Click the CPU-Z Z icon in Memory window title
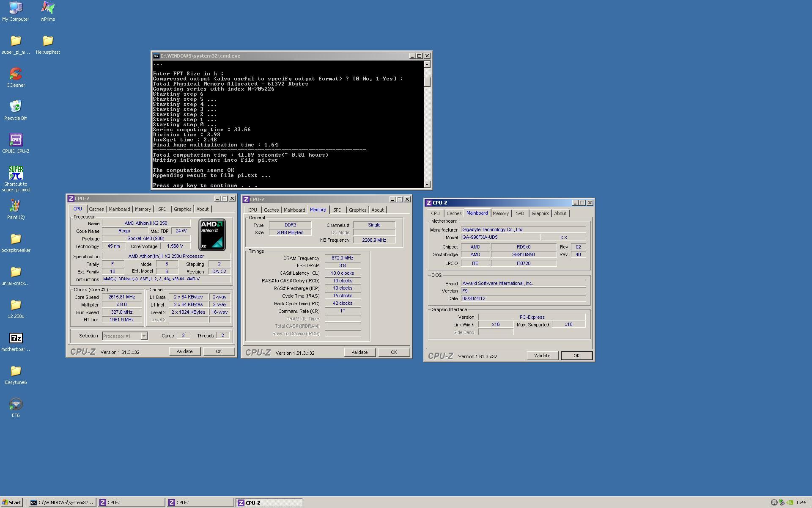Image resolution: width=812 pixels, height=508 pixels. tap(246, 199)
